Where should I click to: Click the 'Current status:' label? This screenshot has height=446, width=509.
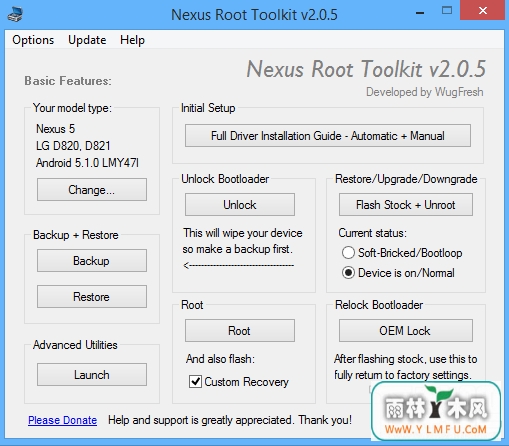(373, 233)
